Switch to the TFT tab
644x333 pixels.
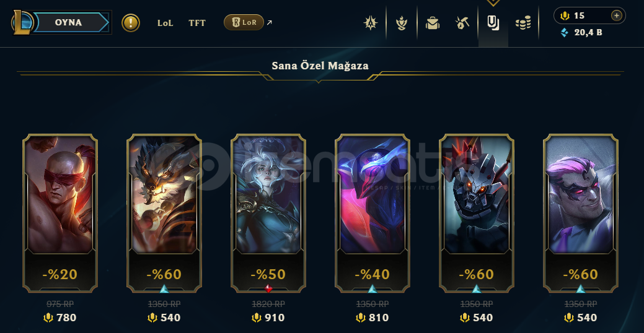[196, 23]
